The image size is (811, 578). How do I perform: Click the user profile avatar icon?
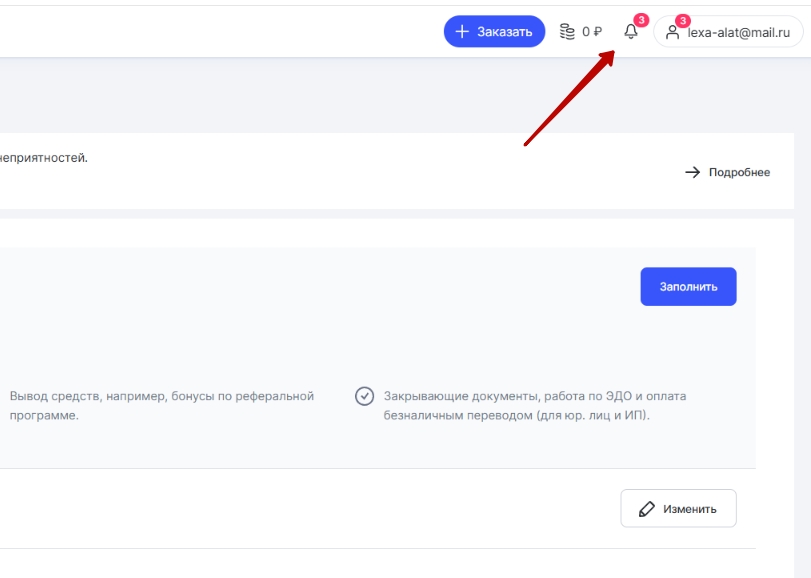[673, 32]
